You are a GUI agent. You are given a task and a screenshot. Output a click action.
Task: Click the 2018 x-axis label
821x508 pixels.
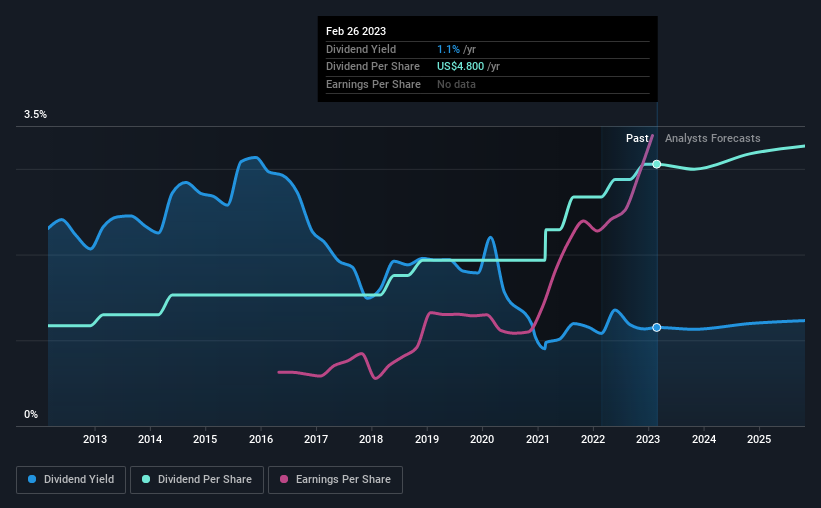(371, 439)
